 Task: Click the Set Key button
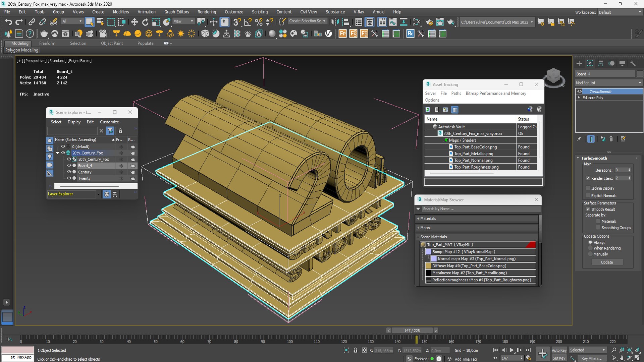point(559,358)
